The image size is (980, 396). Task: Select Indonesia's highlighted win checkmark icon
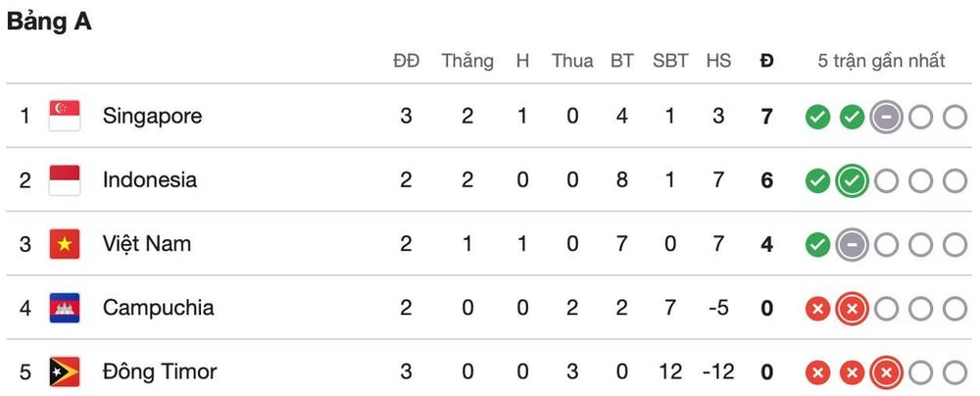click(x=852, y=180)
